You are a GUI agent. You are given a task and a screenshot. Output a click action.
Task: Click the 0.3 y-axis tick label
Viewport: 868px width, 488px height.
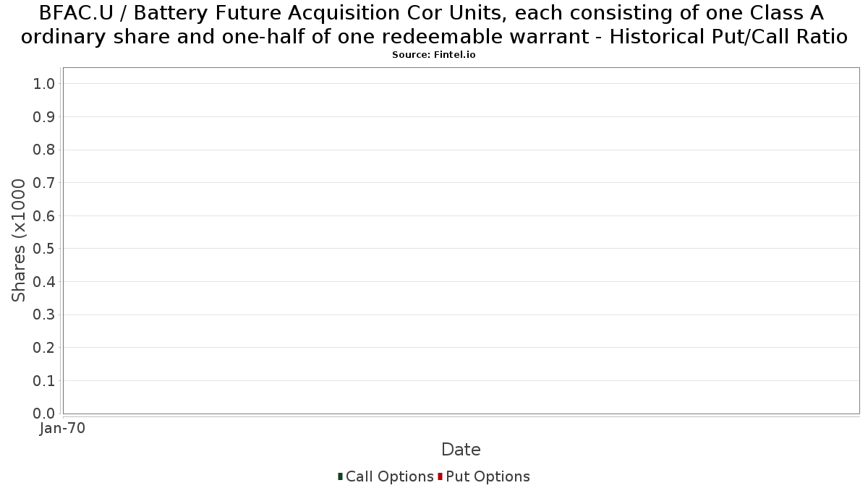[x=44, y=314]
